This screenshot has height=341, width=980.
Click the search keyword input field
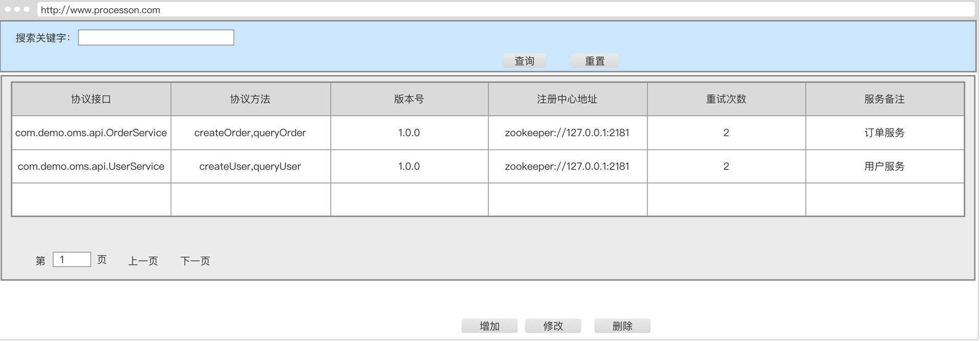(x=156, y=38)
